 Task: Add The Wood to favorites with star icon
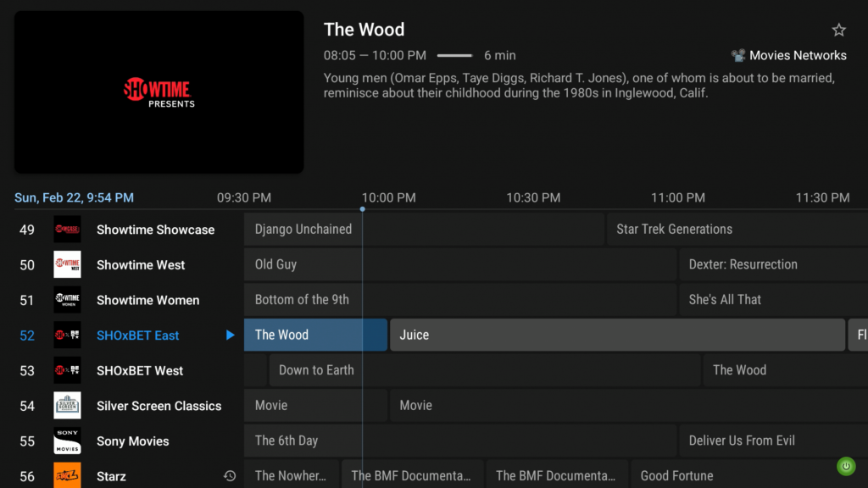pos(838,30)
